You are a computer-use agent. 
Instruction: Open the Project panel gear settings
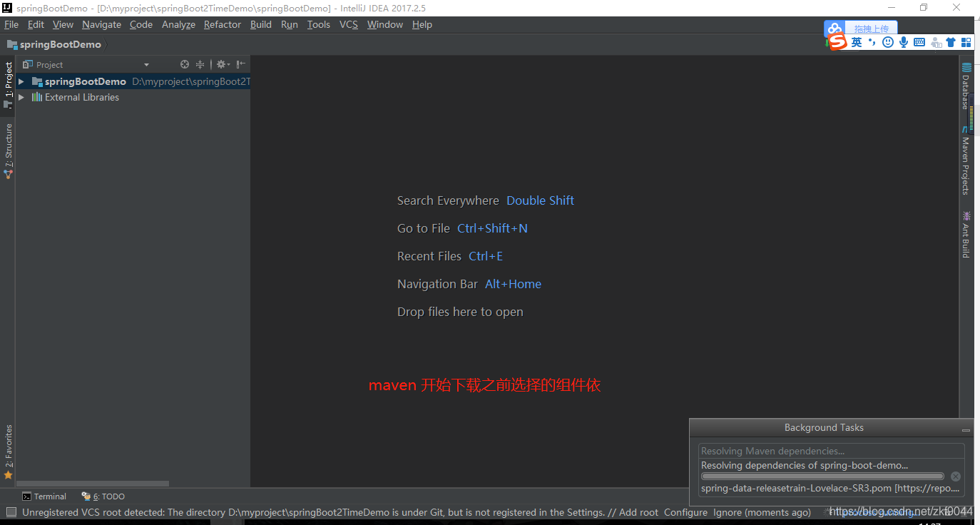pos(223,64)
